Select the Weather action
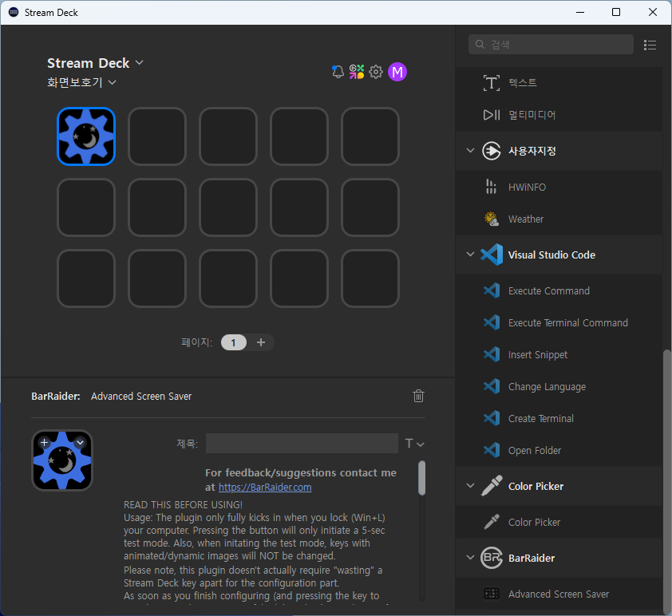The width and height of the screenshot is (672, 616). [559, 219]
